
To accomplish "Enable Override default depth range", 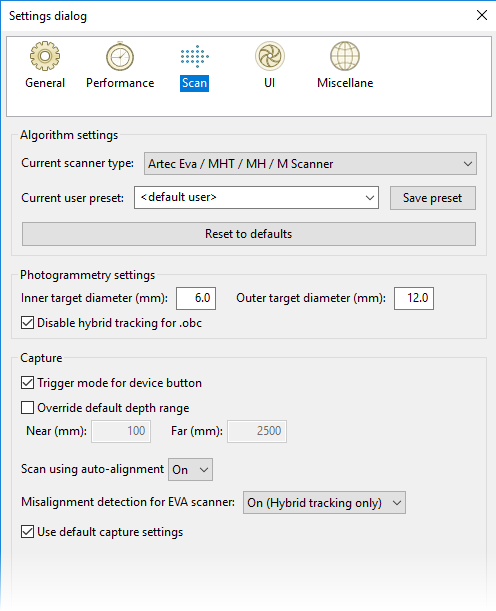I will (x=27, y=408).
